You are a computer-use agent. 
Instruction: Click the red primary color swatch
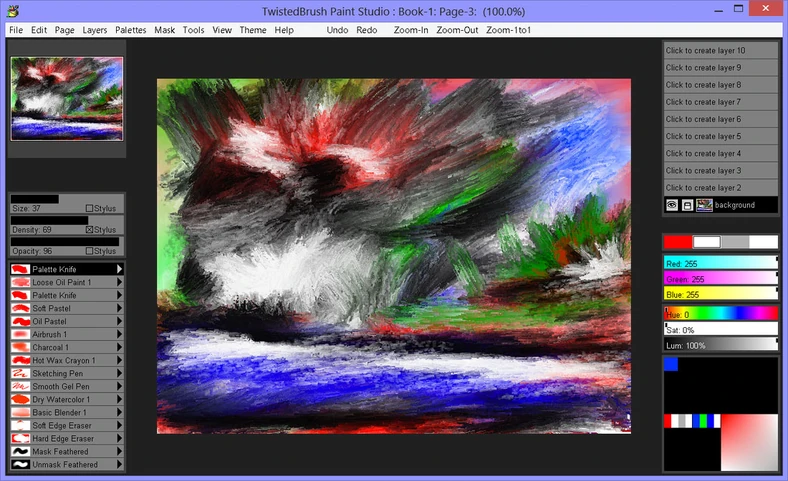677,242
